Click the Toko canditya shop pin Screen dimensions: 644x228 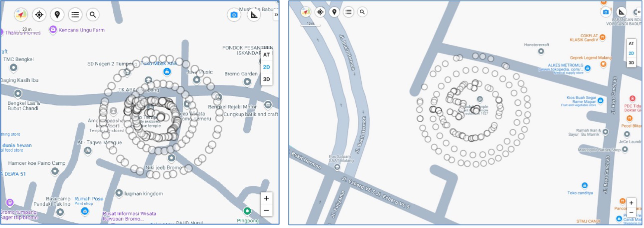pos(584,185)
